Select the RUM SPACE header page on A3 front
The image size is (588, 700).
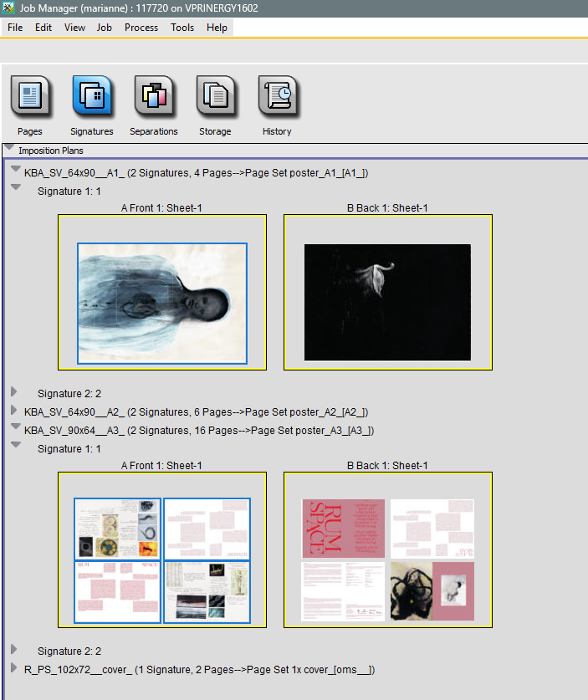point(117,592)
